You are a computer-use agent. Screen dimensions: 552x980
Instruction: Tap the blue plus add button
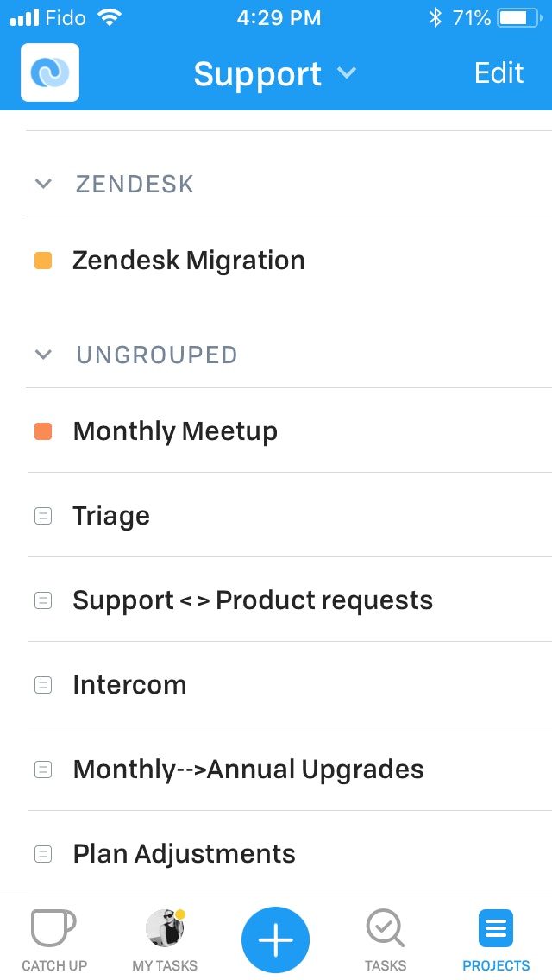[276, 940]
